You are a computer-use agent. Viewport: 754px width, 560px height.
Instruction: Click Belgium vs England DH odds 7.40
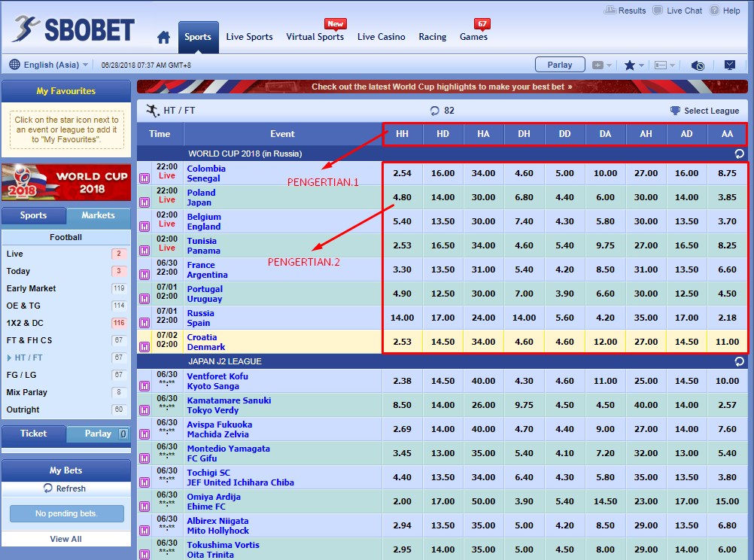pyautogui.click(x=524, y=221)
